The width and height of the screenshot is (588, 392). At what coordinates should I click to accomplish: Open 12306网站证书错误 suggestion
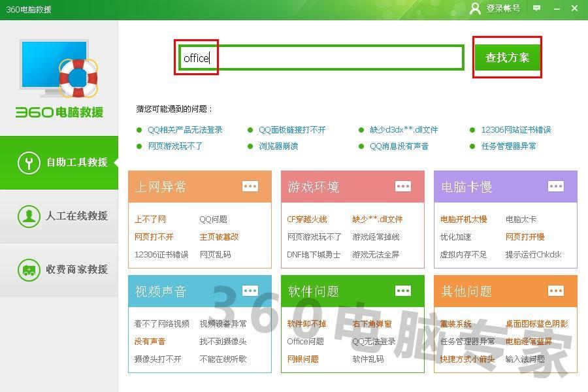(x=516, y=130)
